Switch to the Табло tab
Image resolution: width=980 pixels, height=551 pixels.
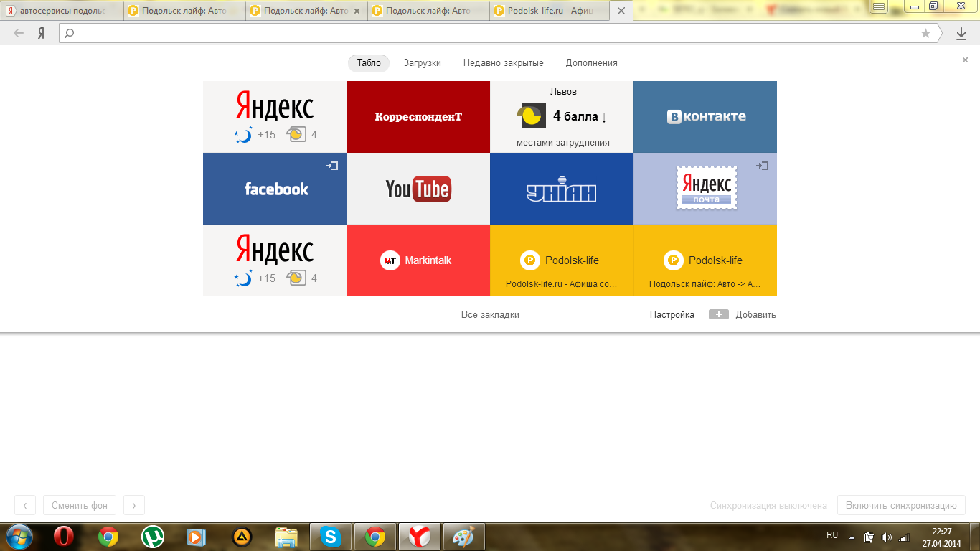(x=369, y=63)
